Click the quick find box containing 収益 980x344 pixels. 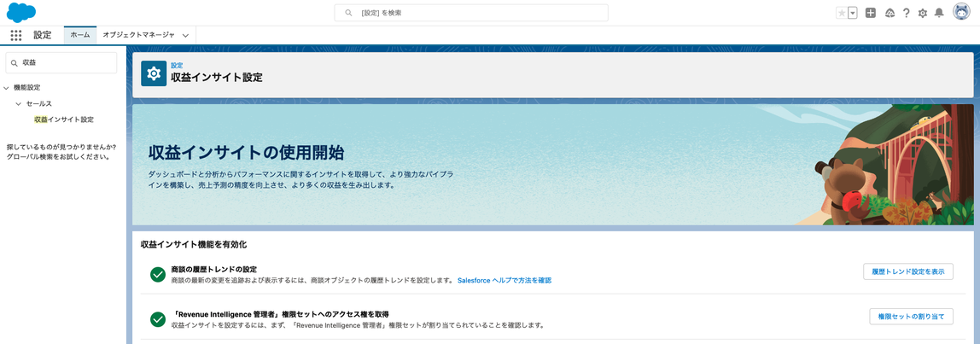[x=61, y=62]
